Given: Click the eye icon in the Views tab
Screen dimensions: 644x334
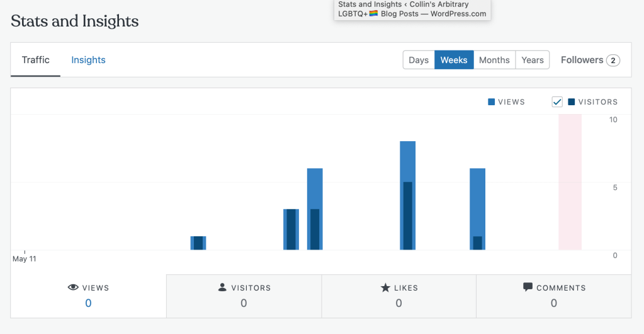Looking at the screenshot, I should click(73, 287).
